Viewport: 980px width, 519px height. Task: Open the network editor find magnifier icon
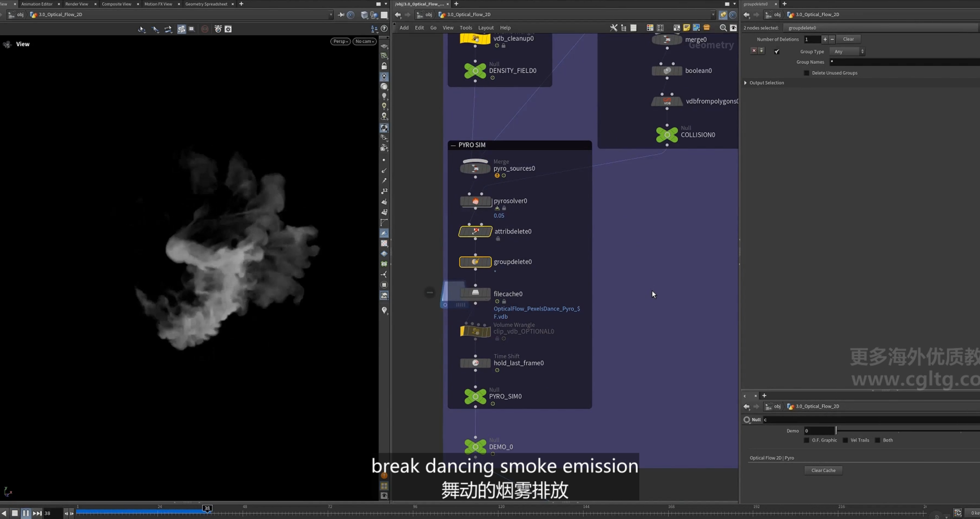tap(723, 28)
